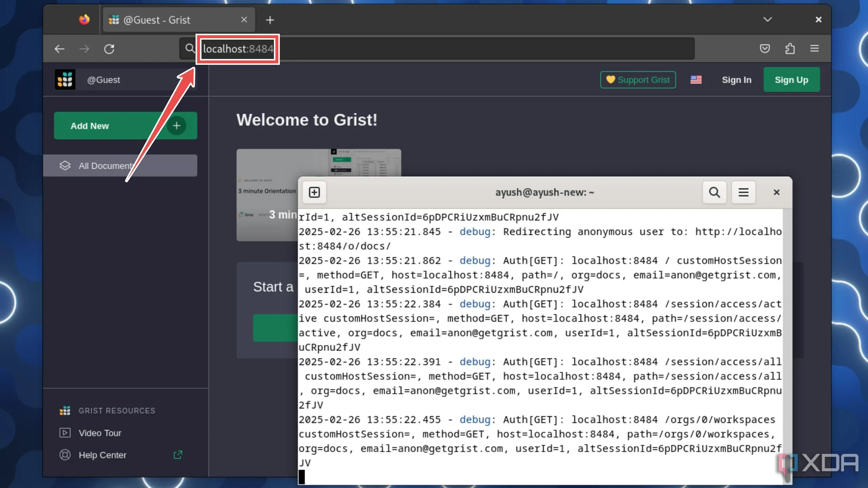Expand the list all tabs chevron

tap(767, 19)
